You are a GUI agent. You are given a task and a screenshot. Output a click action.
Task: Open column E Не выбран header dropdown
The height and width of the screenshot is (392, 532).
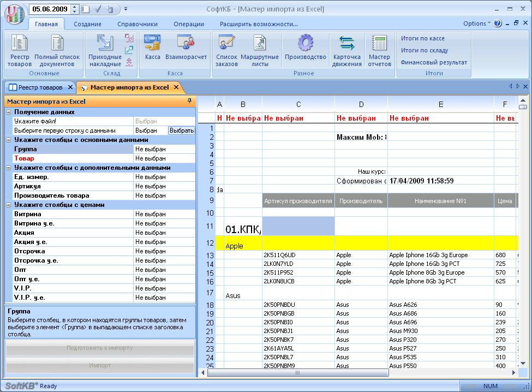click(x=441, y=118)
